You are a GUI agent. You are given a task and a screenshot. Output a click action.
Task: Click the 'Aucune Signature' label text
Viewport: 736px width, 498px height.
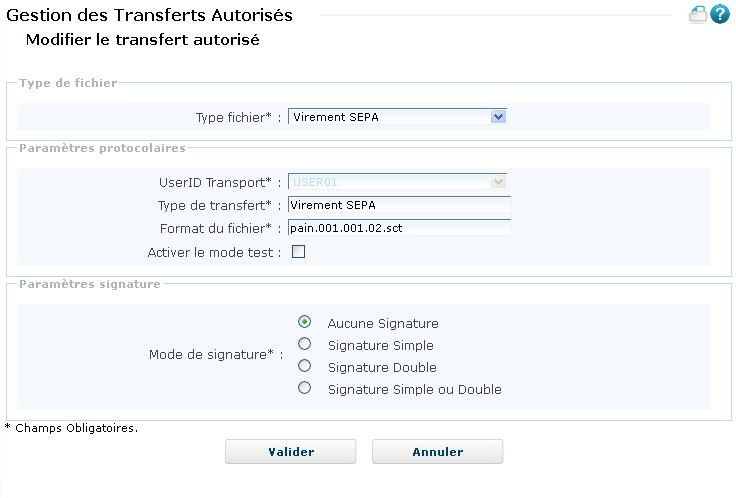coord(382,323)
